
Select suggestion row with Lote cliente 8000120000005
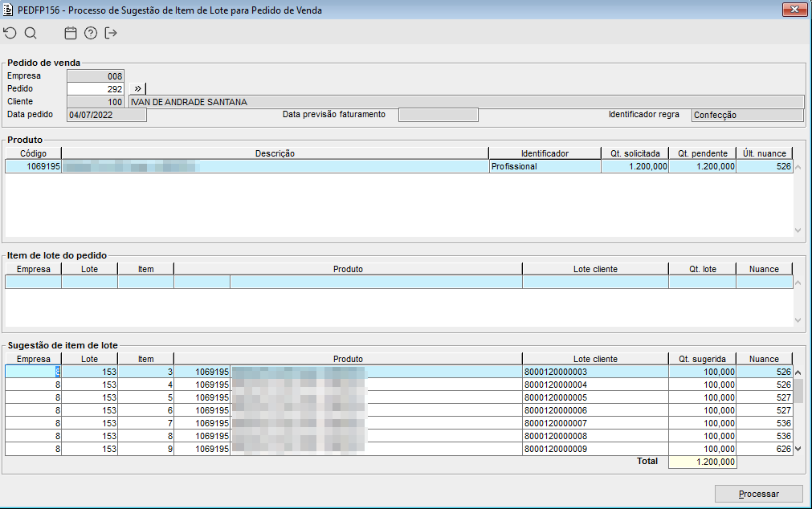click(x=398, y=397)
